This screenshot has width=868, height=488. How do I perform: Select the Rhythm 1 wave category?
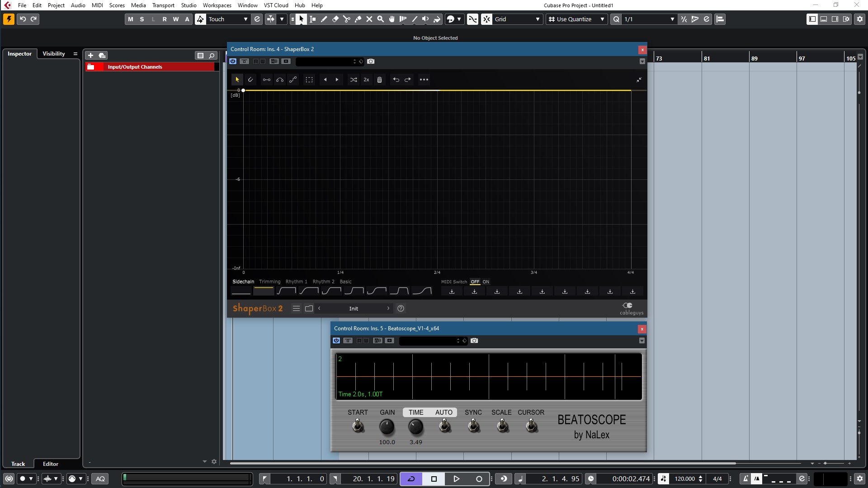coord(296,282)
